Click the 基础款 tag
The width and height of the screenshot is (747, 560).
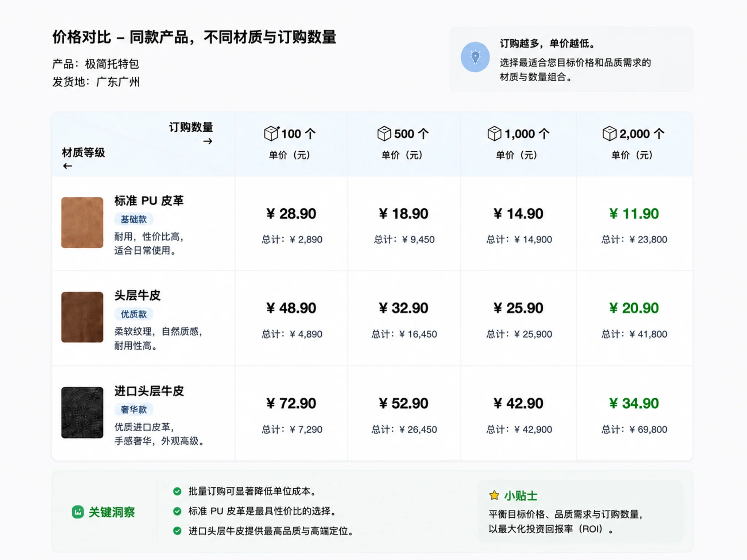click(133, 219)
